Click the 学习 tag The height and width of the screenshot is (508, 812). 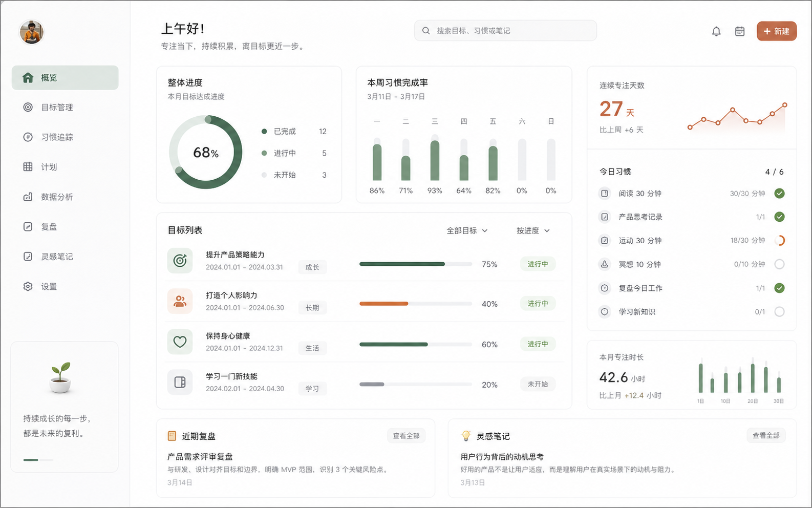pyautogui.click(x=312, y=388)
